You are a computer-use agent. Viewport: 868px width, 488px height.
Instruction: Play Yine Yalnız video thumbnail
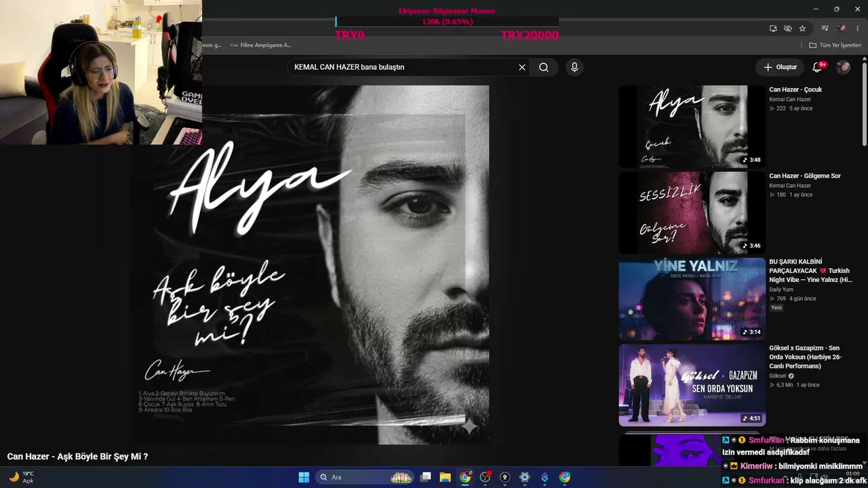(692, 298)
